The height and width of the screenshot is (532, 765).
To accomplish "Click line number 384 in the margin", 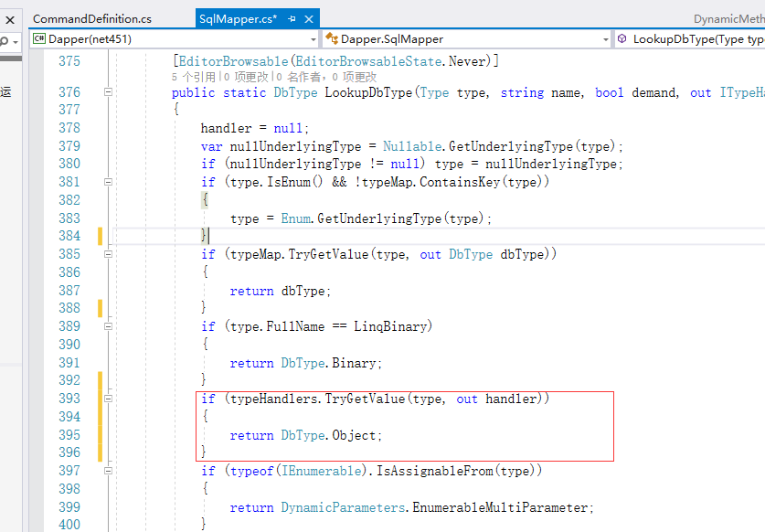I will click(69, 236).
